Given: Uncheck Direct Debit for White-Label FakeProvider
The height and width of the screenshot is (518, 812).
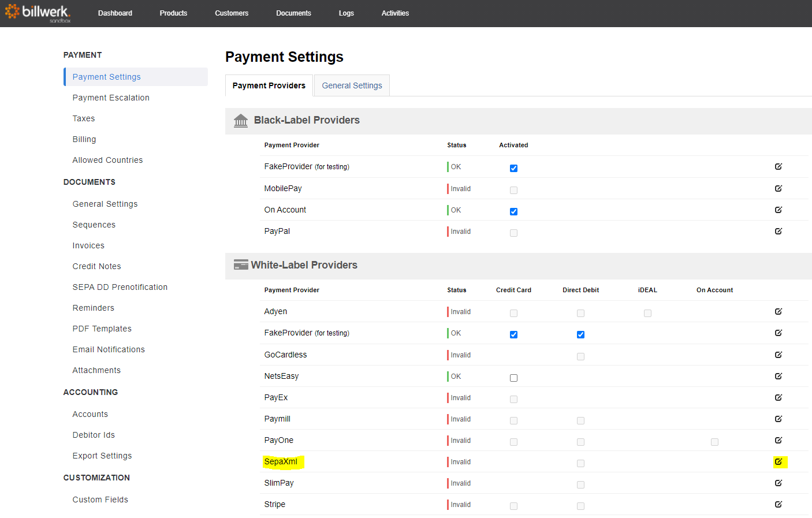Looking at the screenshot, I should (580, 334).
